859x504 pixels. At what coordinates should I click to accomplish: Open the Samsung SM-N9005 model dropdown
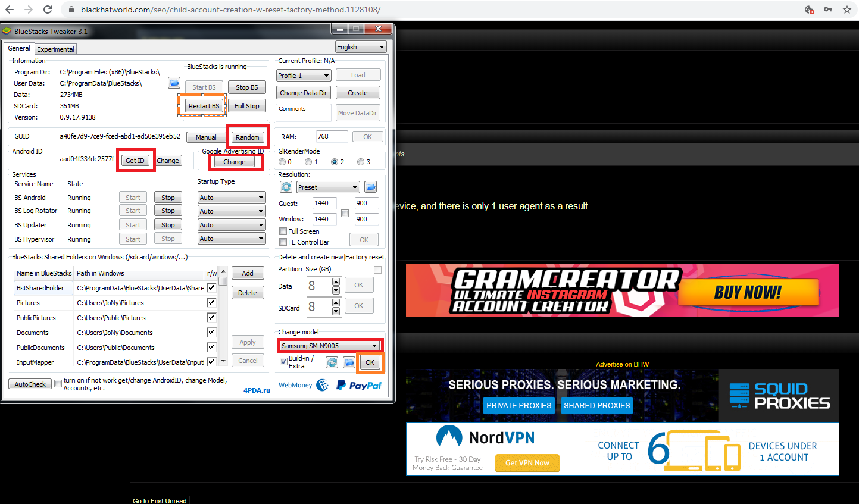coord(330,346)
